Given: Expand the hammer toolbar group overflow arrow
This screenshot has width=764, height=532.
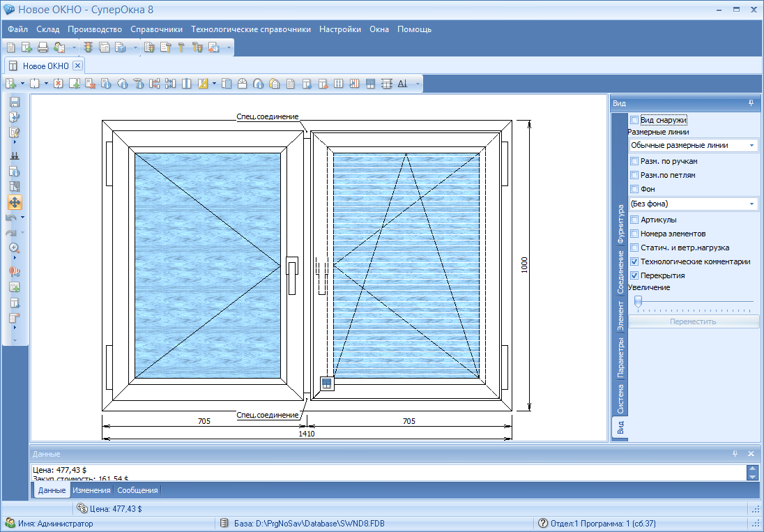Looking at the screenshot, I should 229,47.
